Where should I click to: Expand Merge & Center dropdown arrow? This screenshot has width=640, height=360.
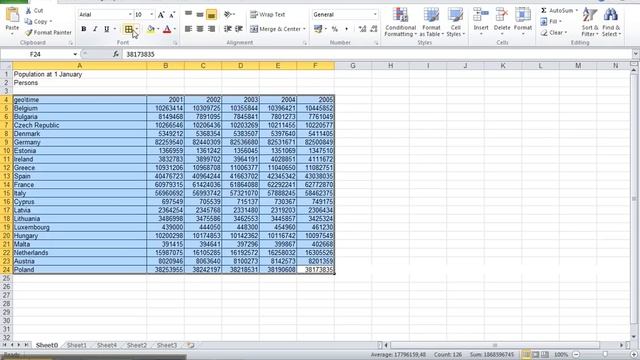pyautogui.click(x=304, y=29)
